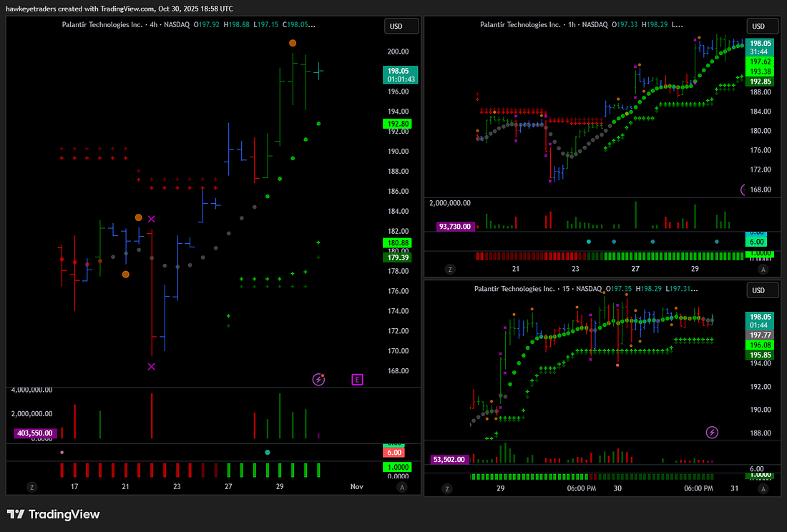Click the 31 date label on the 15-minute time axis
Screen dimensions: 787x532
click(x=734, y=488)
